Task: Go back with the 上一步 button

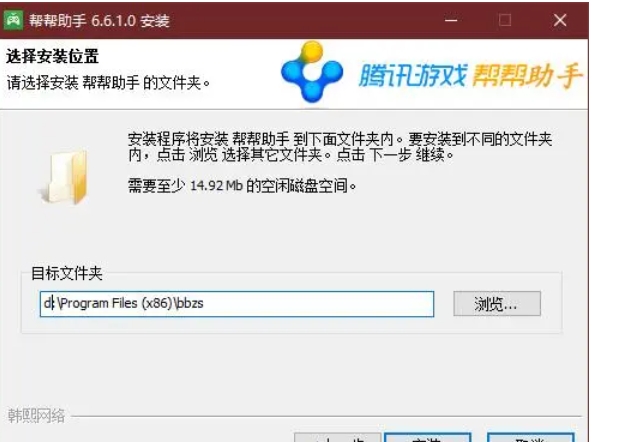Action: (338, 438)
